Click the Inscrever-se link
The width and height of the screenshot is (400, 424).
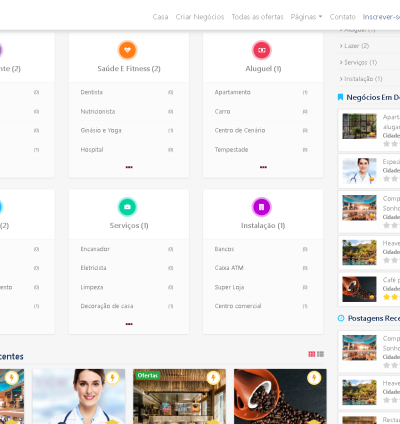(x=381, y=17)
